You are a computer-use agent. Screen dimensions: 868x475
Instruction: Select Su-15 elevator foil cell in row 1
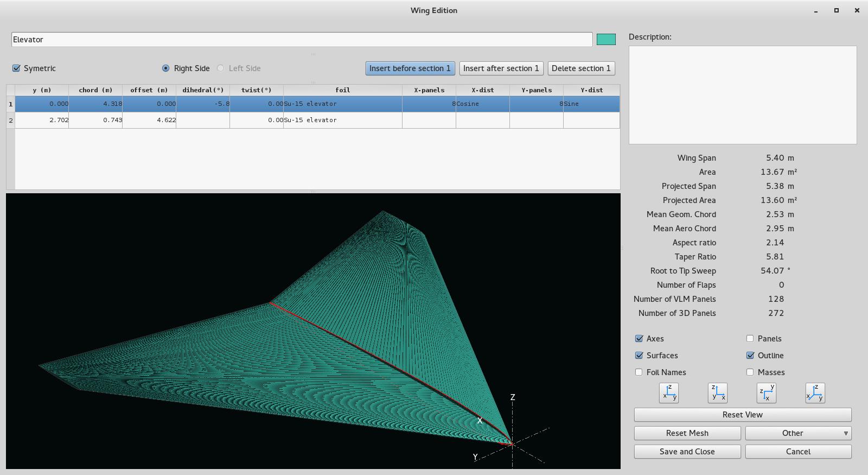[343, 104]
